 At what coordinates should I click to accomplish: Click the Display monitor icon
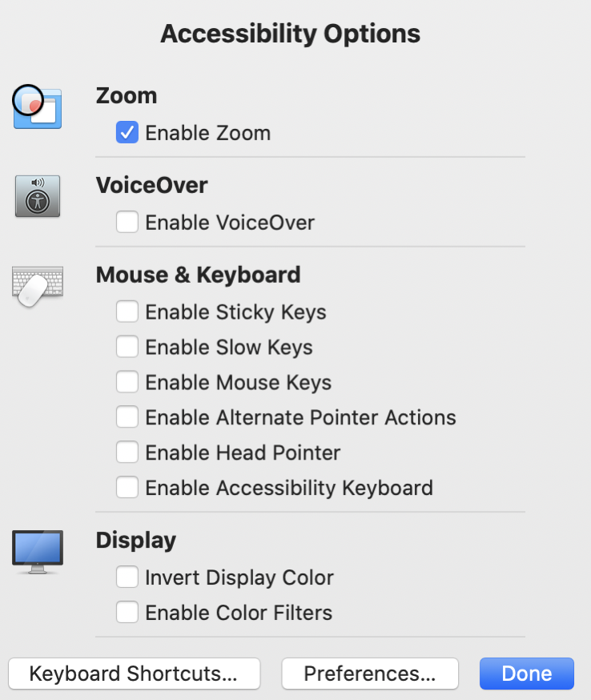[38, 551]
